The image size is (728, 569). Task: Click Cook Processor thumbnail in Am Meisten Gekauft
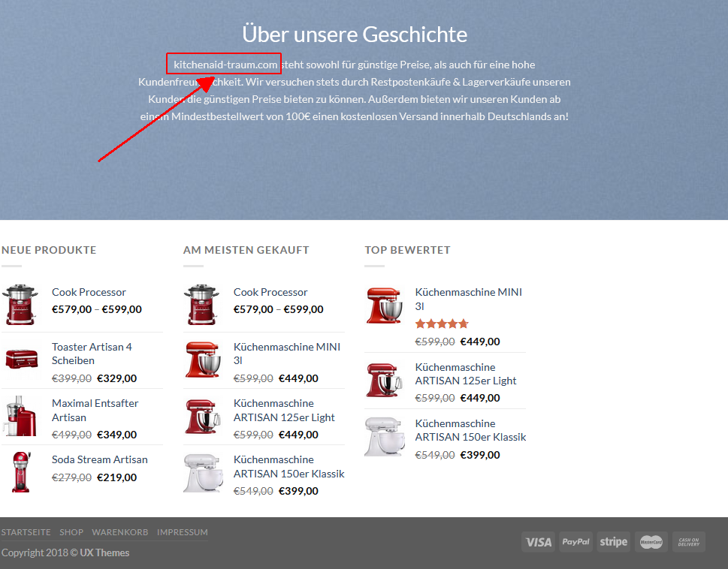(201, 304)
